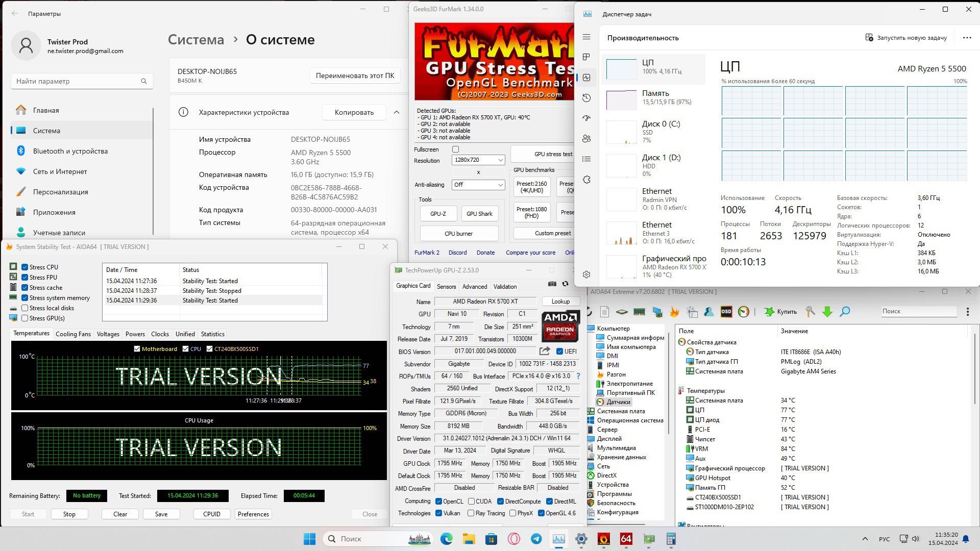Click the PCIe bus interface question mark in GPU-Z
This screenshot has width=980, height=551.
(x=578, y=376)
